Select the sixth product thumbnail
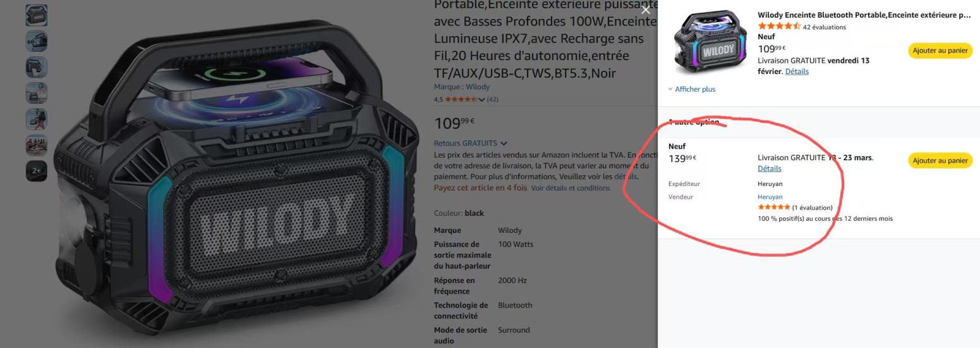This screenshot has height=348, width=980. (x=36, y=145)
